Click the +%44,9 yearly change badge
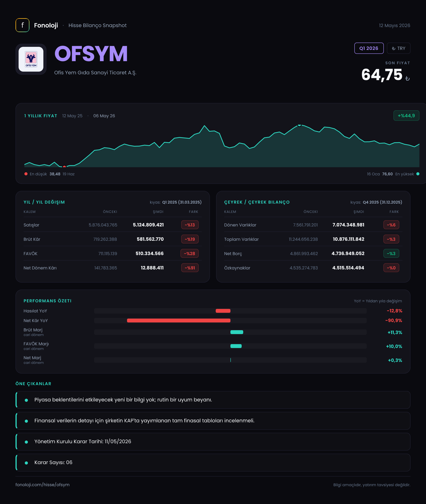Image resolution: width=426 pixels, height=504 pixels. point(406,116)
